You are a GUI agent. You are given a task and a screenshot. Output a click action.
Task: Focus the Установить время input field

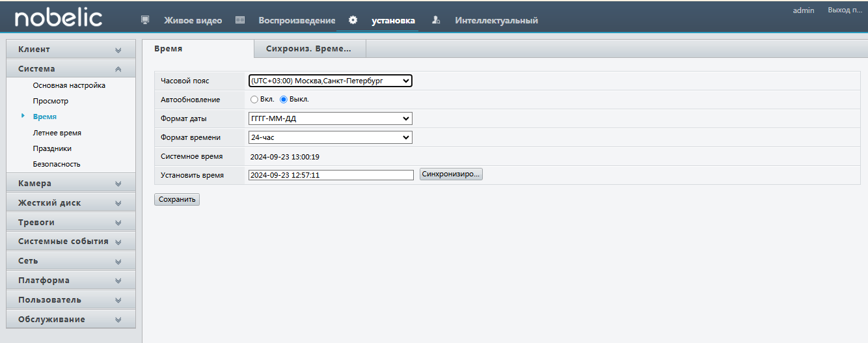(331, 175)
